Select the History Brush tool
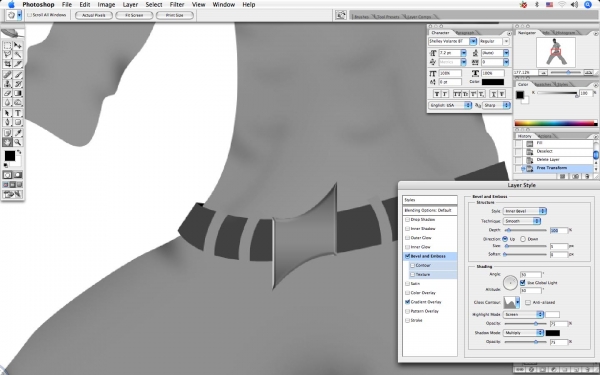Screen dimensions: 600x375 (18, 84)
